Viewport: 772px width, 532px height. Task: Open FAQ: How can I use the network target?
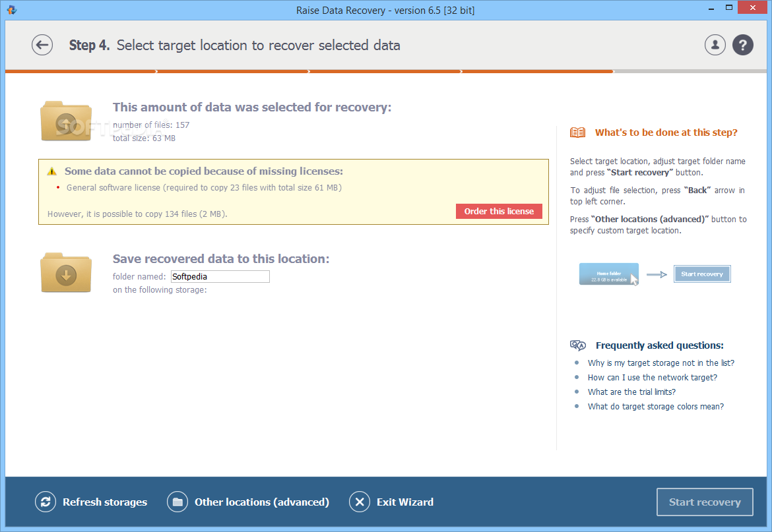(x=653, y=378)
